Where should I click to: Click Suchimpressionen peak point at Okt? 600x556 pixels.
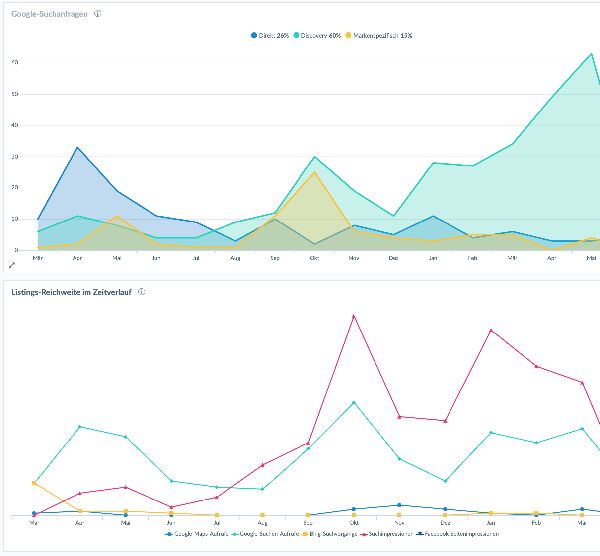pos(353,315)
